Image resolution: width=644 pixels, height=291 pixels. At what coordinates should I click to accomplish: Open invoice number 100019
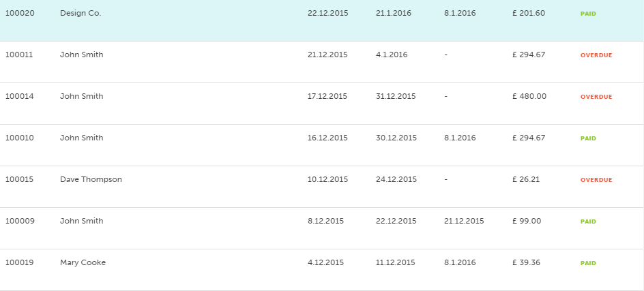tap(19, 262)
